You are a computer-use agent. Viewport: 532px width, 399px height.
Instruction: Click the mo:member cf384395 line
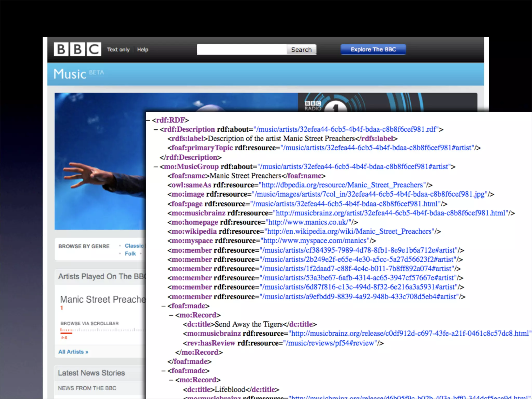[x=316, y=250]
